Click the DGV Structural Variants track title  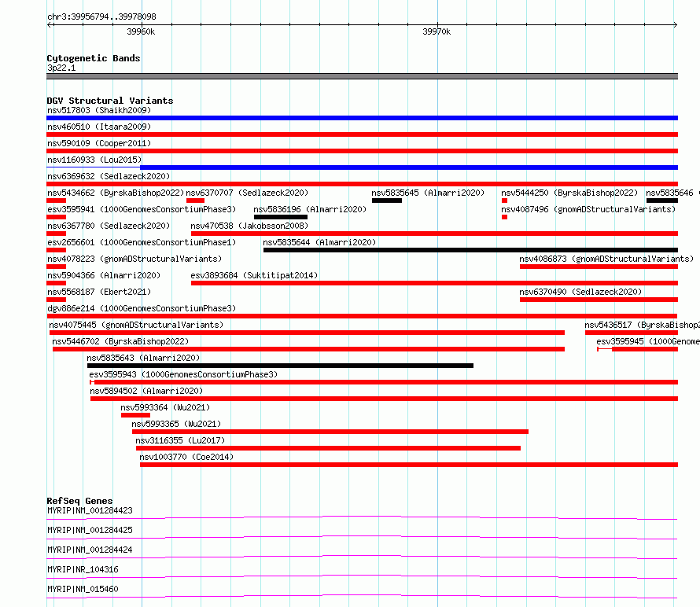[110, 101]
